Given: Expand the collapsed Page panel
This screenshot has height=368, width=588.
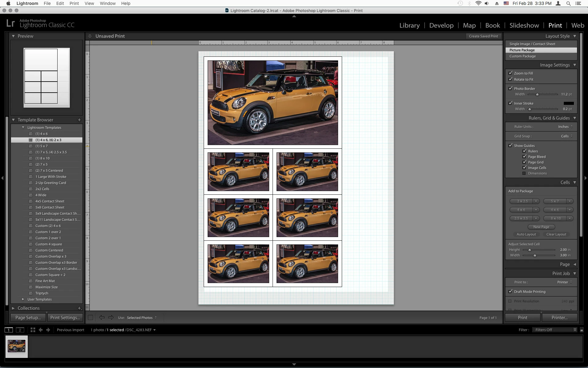Looking at the screenshot, I should click(575, 264).
